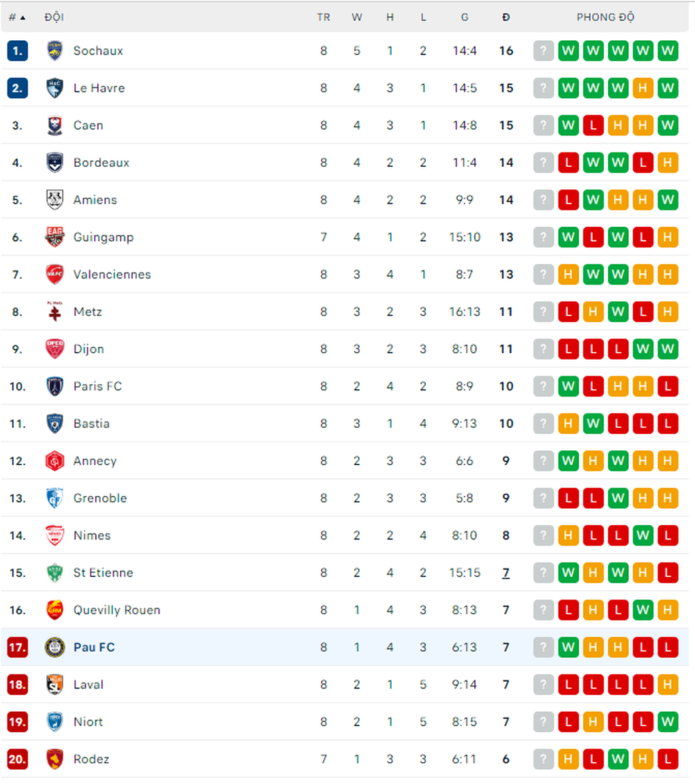This screenshot has height=784, width=695.
Task: Sort standings by ĐỘI column header
Action: (x=54, y=18)
